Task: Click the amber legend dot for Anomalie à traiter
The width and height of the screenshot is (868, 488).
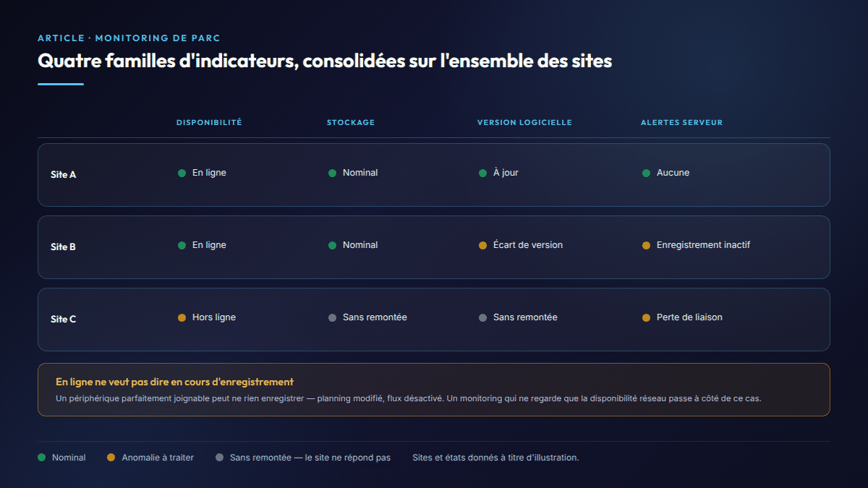Action: 111,458
